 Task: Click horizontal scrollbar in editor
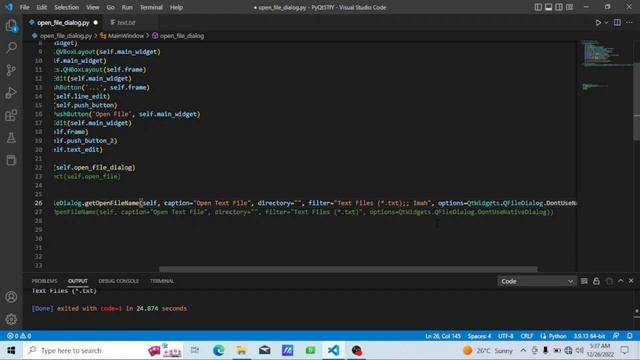pyautogui.click(x=348, y=269)
